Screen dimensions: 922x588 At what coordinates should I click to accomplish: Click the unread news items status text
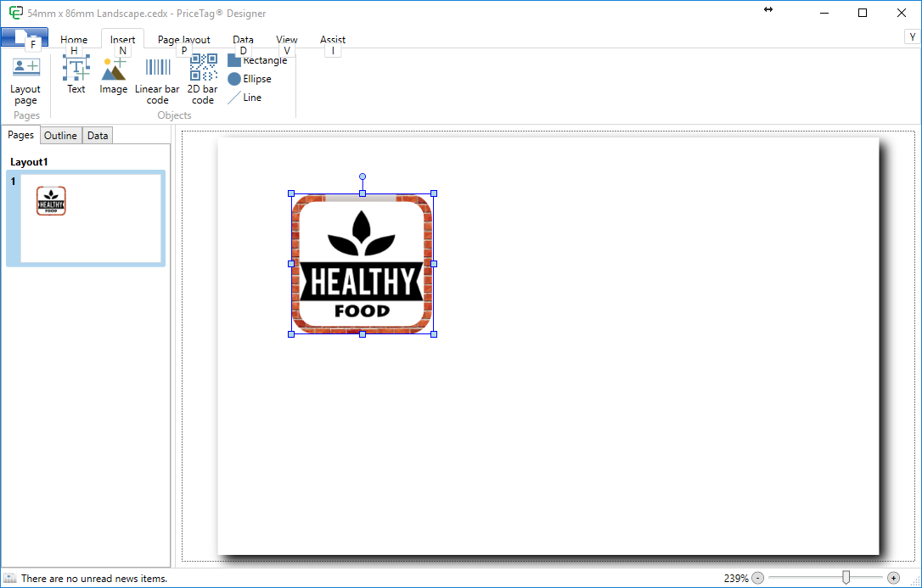coord(94,579)
